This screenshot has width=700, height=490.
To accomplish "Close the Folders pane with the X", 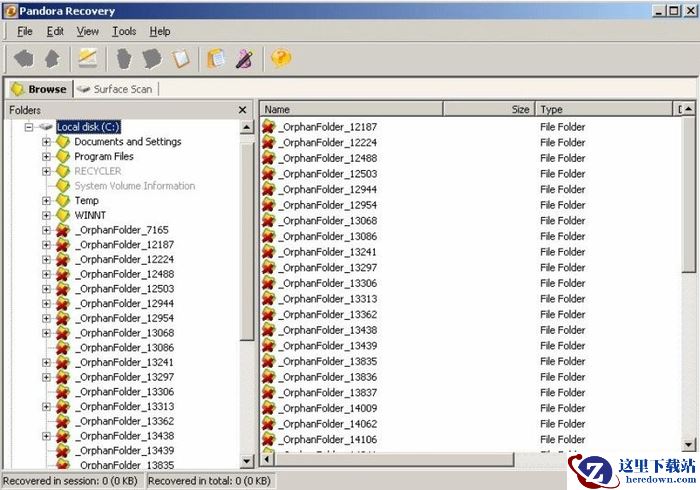I will [x=242, y=110].
